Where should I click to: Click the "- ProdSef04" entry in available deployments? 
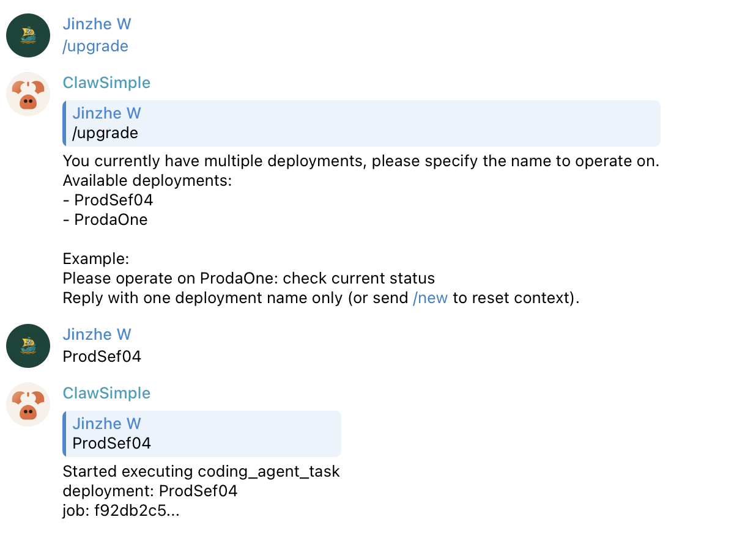point(108,200)
